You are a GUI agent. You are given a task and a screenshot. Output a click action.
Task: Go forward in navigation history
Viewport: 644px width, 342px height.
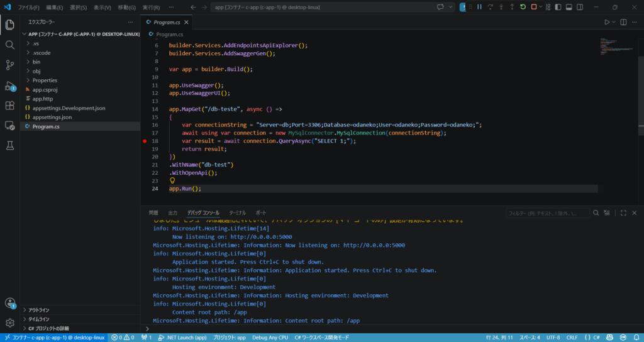(204, 8)
